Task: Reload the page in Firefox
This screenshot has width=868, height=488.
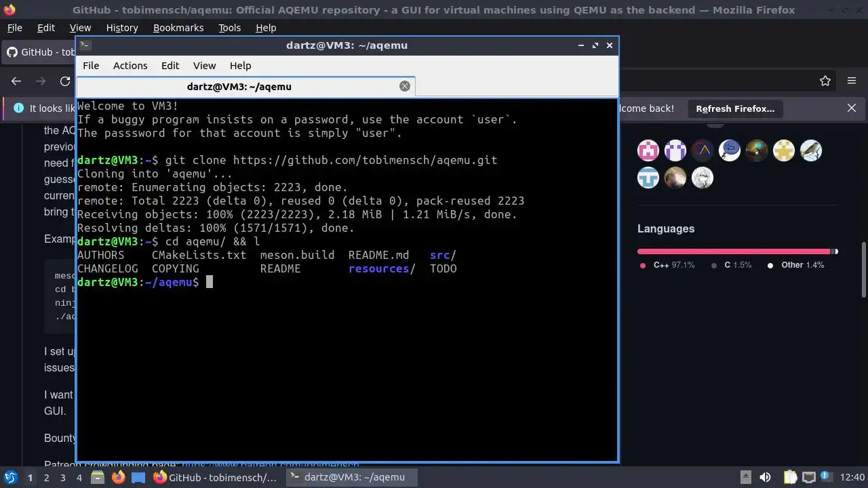Action: pos(65,81)
